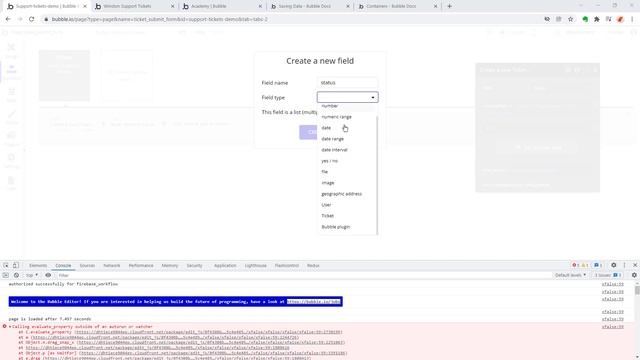Open the DevTools Redux tab
This screenshot has width=640, height=360.
(313, 265)
